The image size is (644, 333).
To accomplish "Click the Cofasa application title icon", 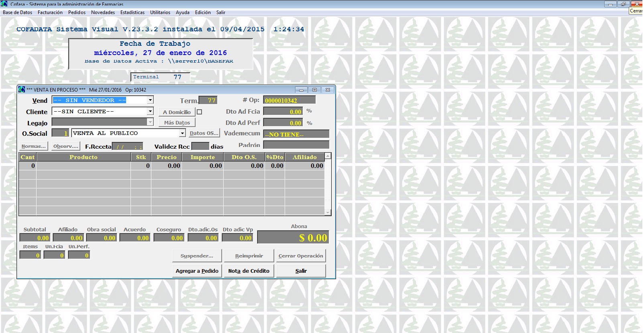I will 4,4.
